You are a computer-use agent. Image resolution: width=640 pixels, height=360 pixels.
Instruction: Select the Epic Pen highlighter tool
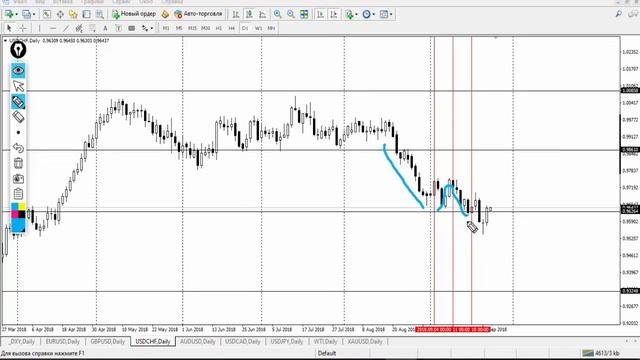(x=18, y=102)
